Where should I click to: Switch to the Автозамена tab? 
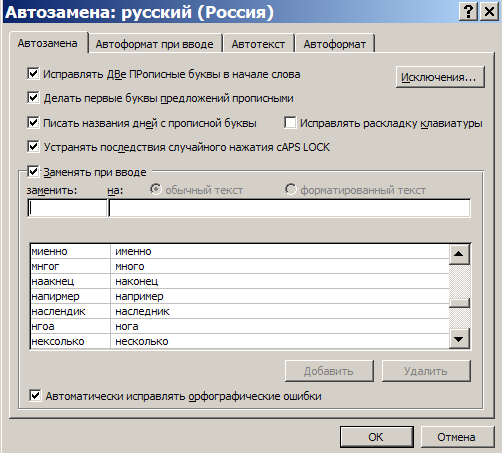coord(48,43)
